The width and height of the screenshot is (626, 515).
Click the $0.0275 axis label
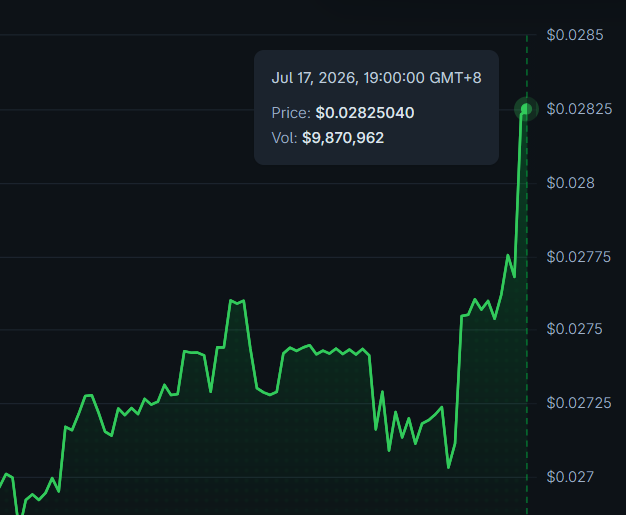(574, 329)
